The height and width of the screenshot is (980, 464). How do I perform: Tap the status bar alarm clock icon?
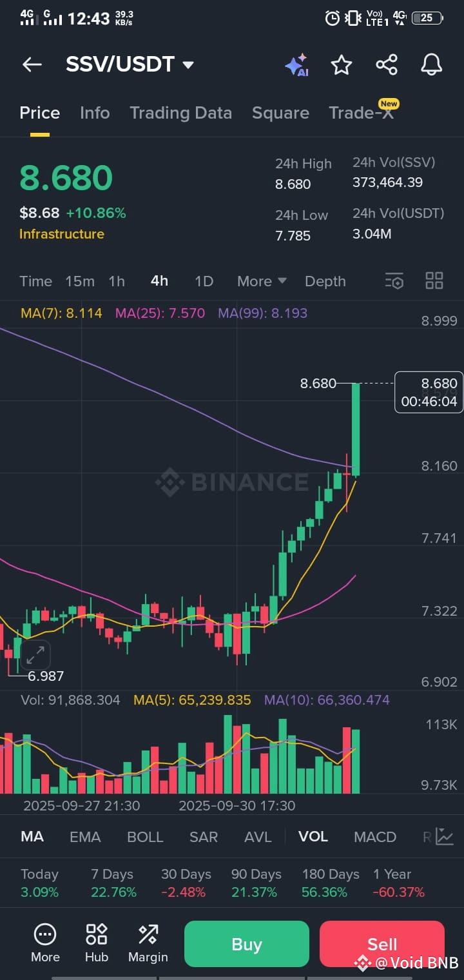coord(332,18)
